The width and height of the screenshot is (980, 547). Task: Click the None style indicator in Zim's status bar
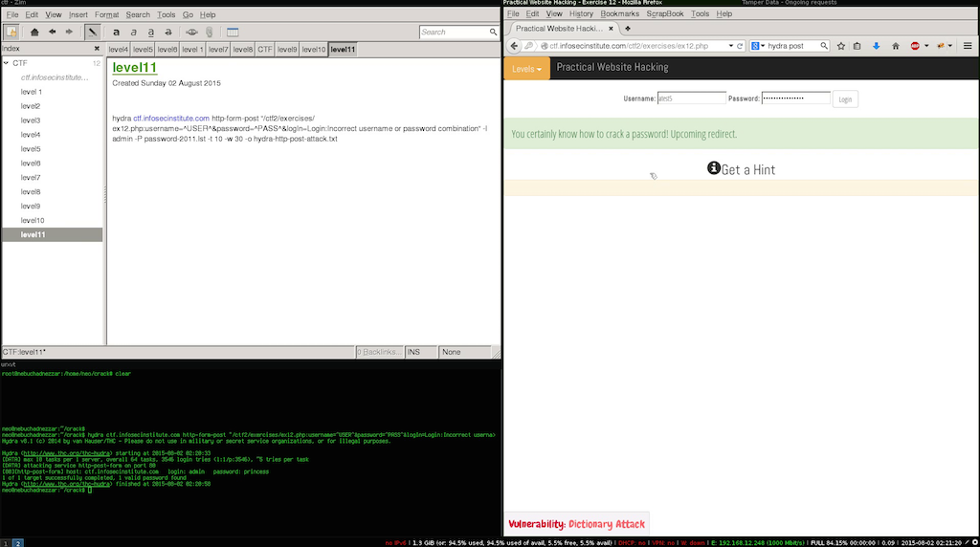tap(465, 352)
